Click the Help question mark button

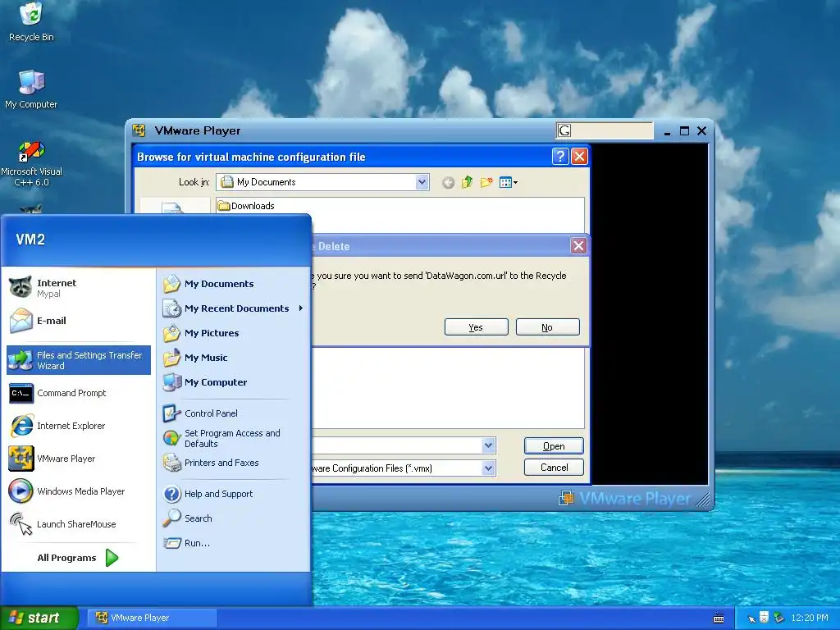point(559,157)
